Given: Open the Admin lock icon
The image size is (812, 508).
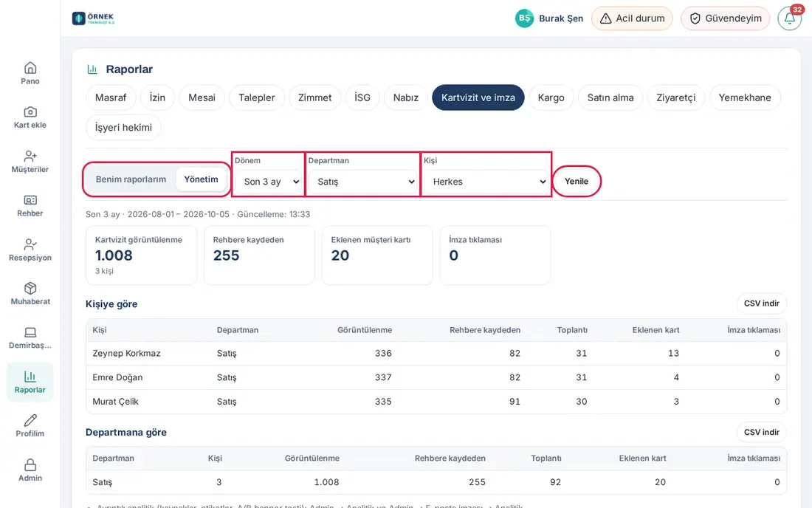Looking at the screenshot, I should [x=30, y=464].
